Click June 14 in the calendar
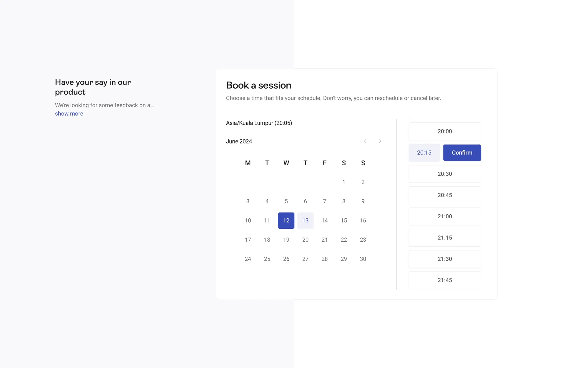The height and width of the screenshot is (368, 588). (325, 220)
